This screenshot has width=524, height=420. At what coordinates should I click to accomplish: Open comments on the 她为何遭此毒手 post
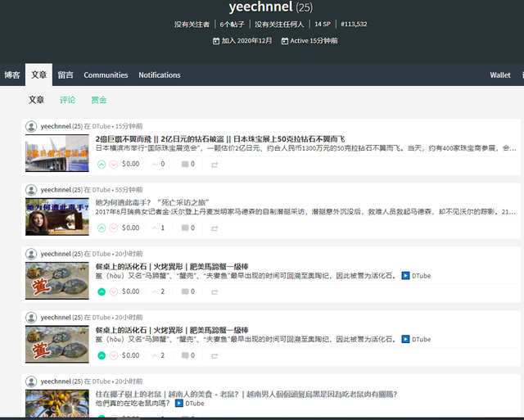pos(188,228)
